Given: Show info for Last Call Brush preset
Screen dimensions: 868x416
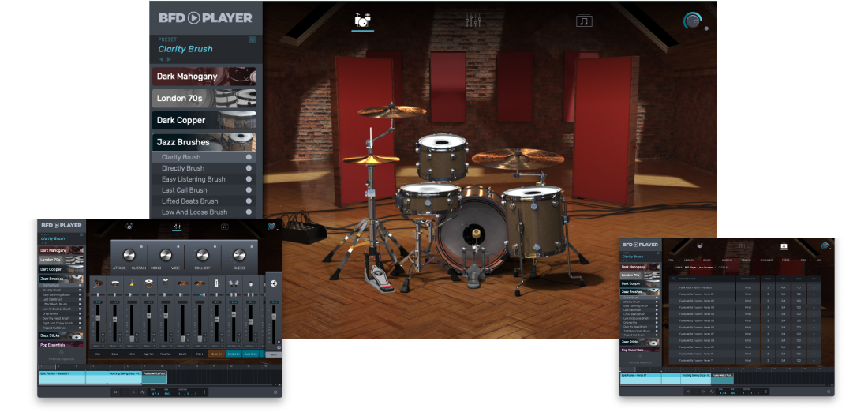Looking at the screenshot, I should (x=249, y=190).
